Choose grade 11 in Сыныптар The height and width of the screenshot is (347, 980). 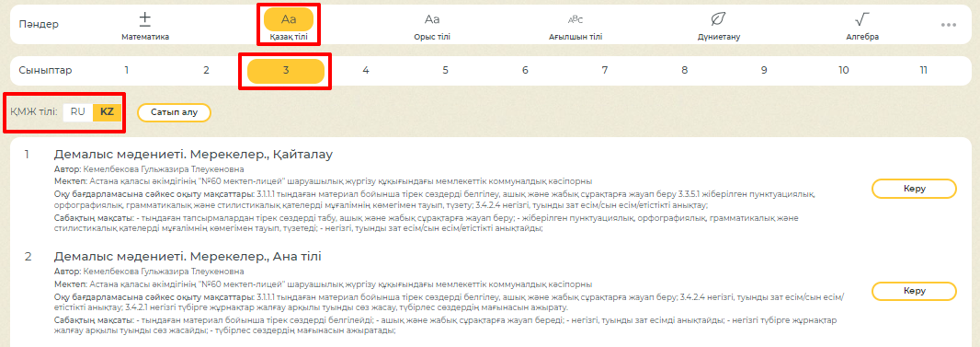coord(924,71)
